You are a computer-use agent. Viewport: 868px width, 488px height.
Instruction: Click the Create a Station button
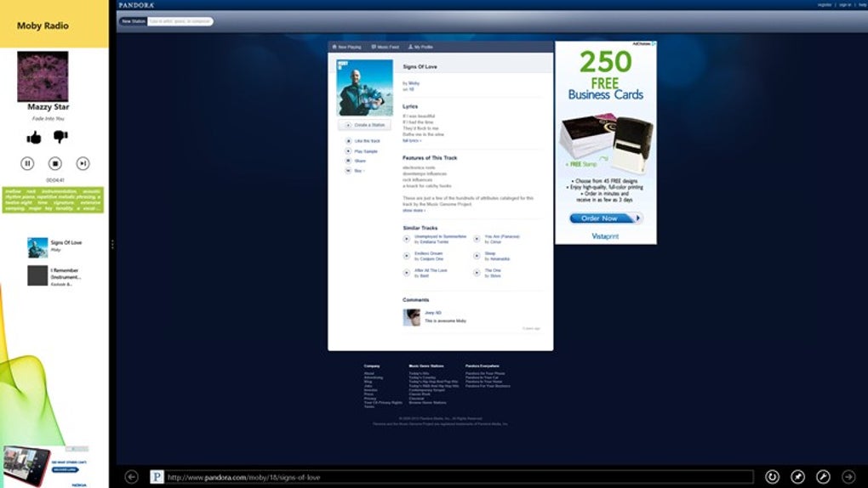pyautogui.click(x=365, y=125)
